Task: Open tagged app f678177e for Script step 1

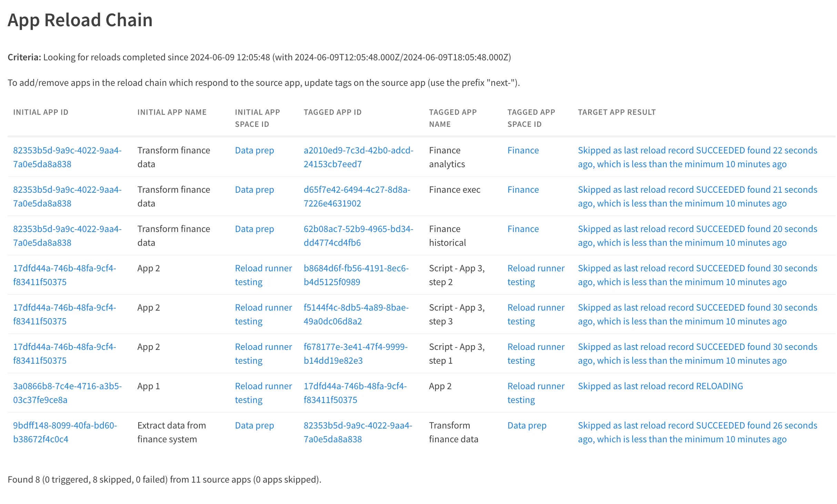Action: click(x=355, y=354)
